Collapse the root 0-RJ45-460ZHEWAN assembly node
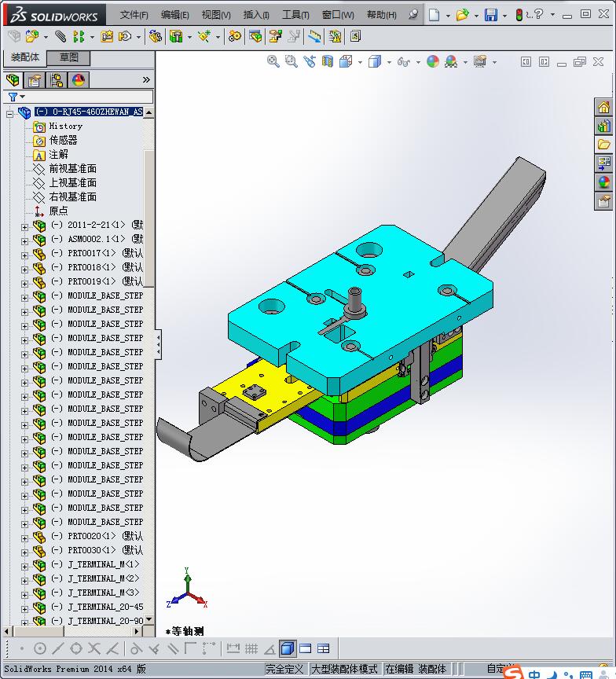This screenshot has height=679, width=616. 9,114
